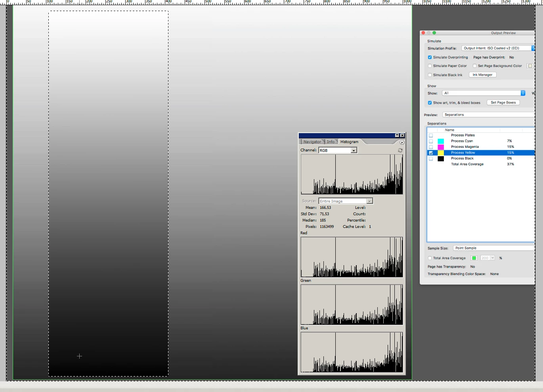Click the green coverage highlight color swatch
This screenshot has height=392, width=543.
point(474,258)
